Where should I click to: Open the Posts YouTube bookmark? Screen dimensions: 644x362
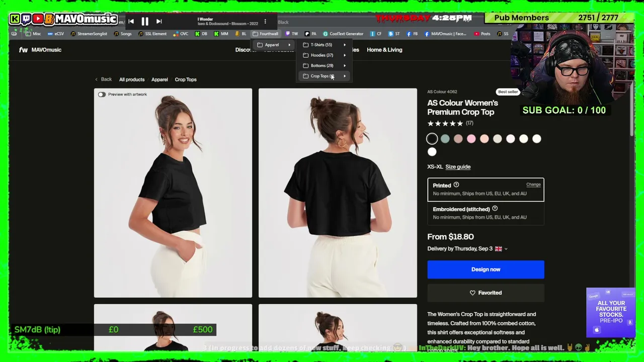(x=481, y=34)
